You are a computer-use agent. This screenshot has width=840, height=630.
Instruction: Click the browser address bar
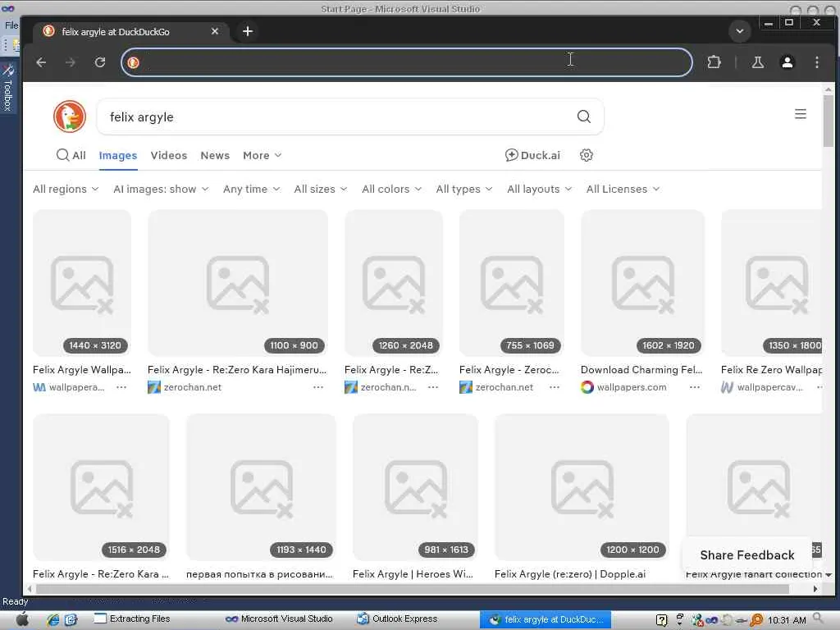click(407, 62)
